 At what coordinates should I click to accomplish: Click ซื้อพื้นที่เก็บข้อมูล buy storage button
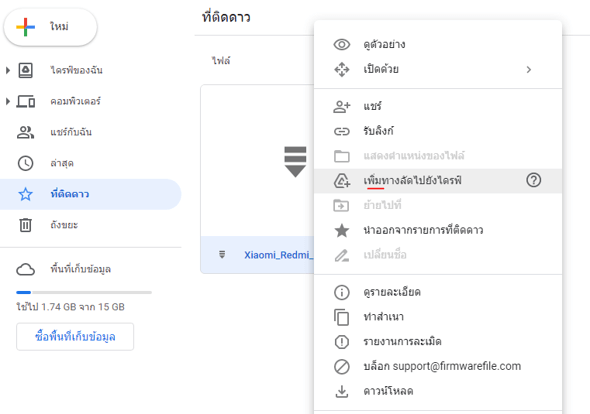click(75, 336)
